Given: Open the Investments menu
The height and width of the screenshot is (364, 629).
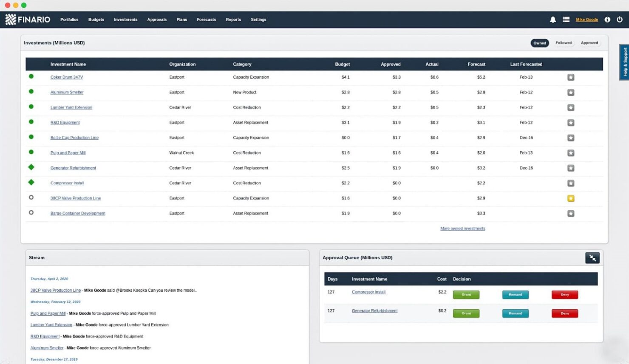Looking at the screenshot, I should 125,19.
